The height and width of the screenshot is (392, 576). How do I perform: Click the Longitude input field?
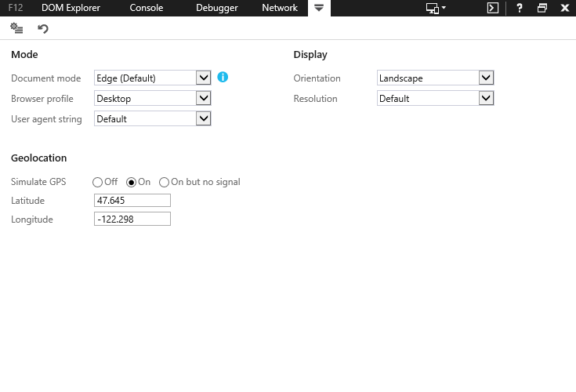click(132, 220)
